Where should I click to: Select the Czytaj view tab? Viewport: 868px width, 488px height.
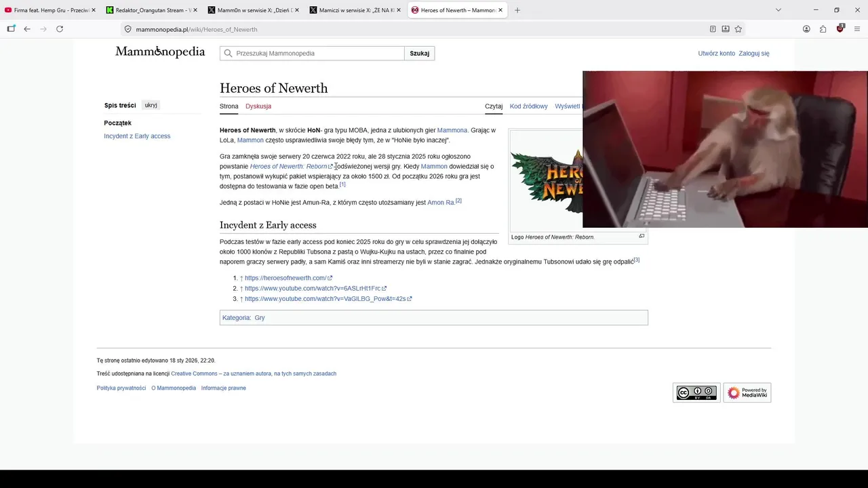(494, 106)
